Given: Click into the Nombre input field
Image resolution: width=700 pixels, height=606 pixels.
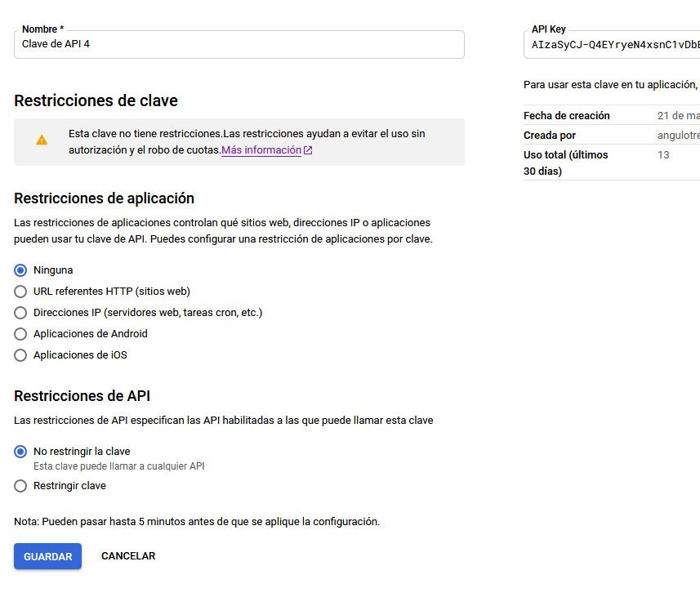Looking at the screenshot, I should click(x=239, y=44).
